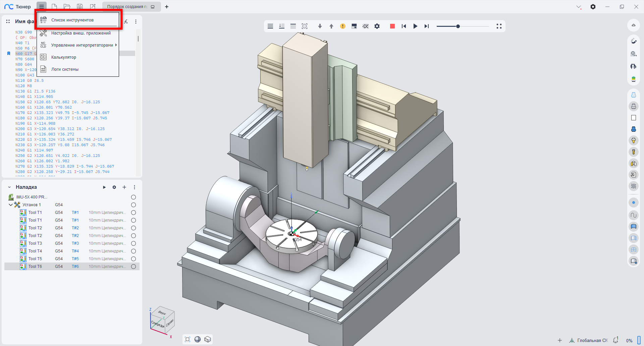This screenshot has width=644, height=346.
Task: Toggle the radio circle for IMU-5X 400 machine
Action: (133, 197)
